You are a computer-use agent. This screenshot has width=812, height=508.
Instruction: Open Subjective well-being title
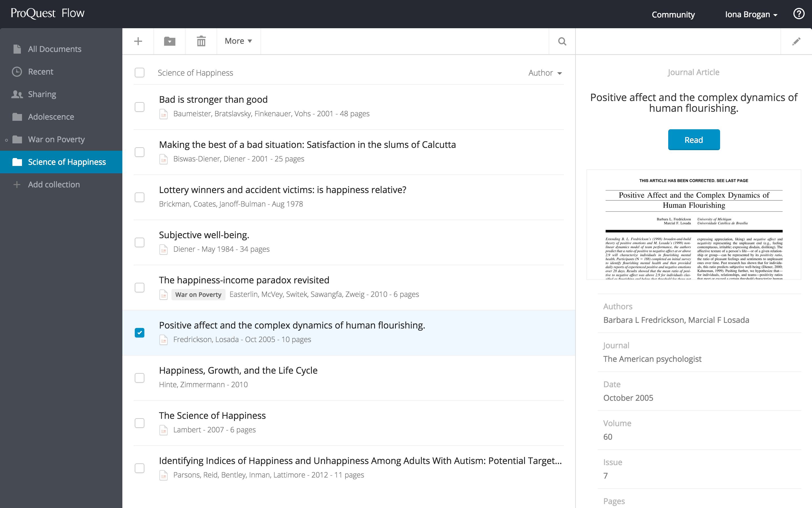click(204, 235)
